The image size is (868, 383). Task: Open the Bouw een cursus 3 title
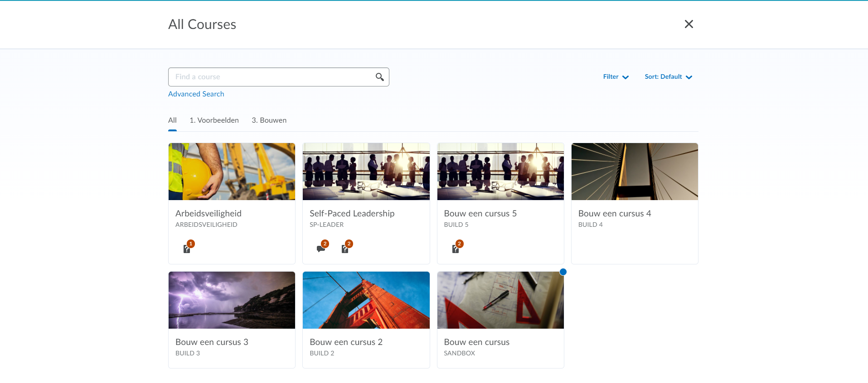pyautogui.click(x=212, y=342)
